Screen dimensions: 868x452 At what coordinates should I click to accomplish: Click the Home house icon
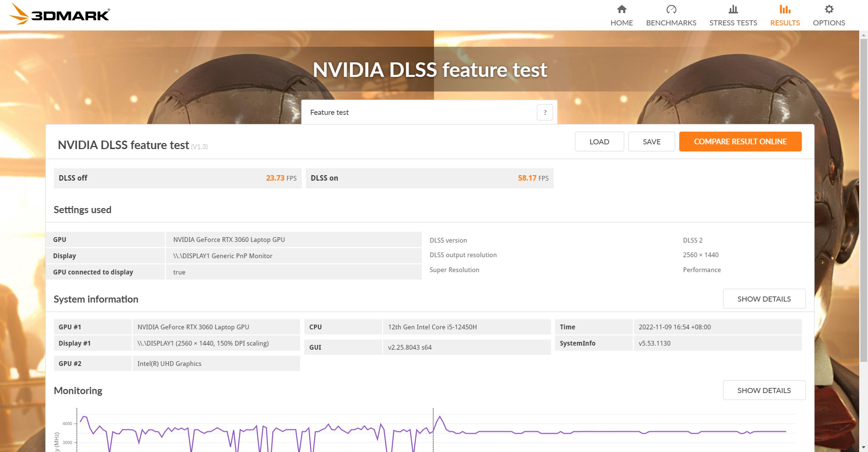pyautogui.click(x=621, y=9)
